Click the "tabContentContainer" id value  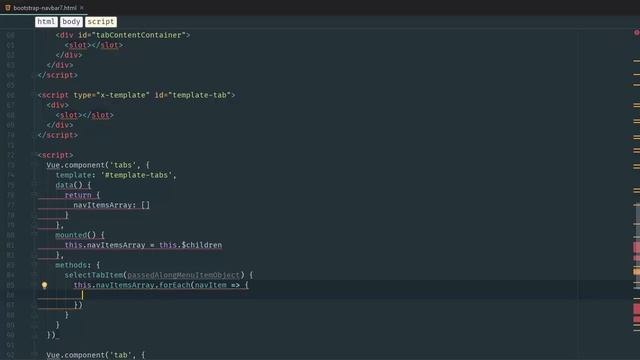coord(138,35)
